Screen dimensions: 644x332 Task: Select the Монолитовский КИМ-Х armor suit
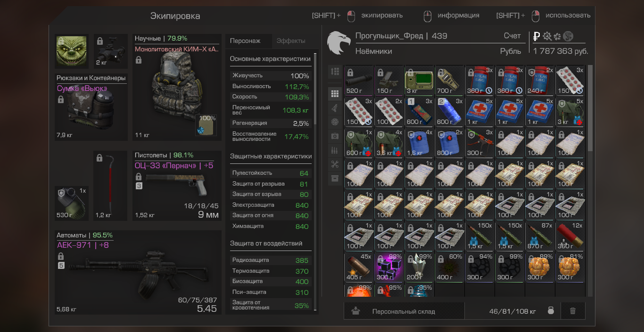(x=177, y=87)
